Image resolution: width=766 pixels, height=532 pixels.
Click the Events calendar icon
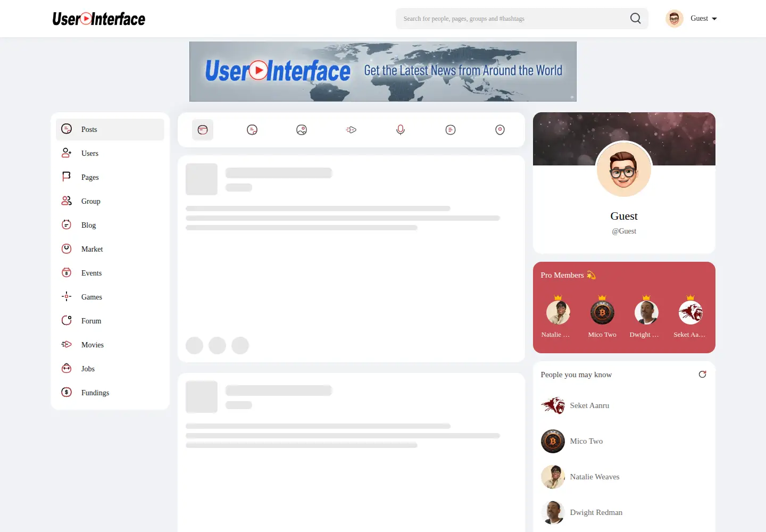(66, 272)
